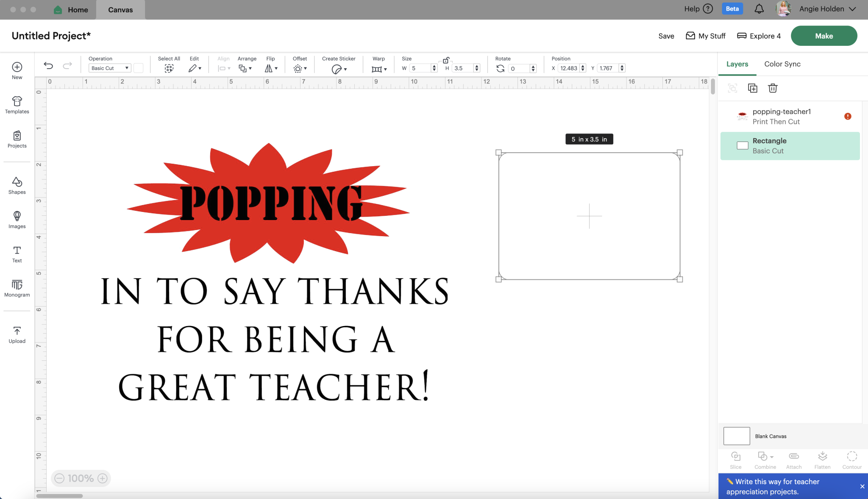The height and width of the screenshot is (499, 868).
Task: Open the Operation Basic Cut dropdown
Action: [109, 68]
